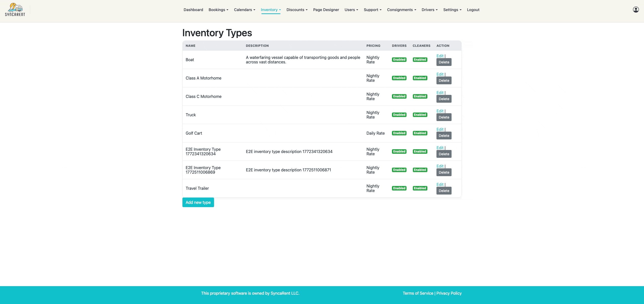
Task: Edit E2E Inventory Type 1772341320634
Action: click(440, 148)
